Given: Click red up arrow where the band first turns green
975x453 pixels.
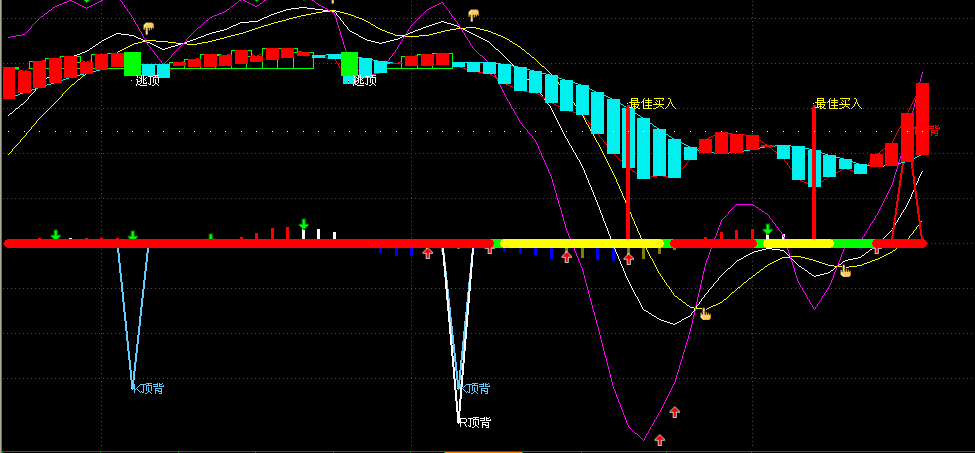Looking at the screenshot, I should click(490, 249).
